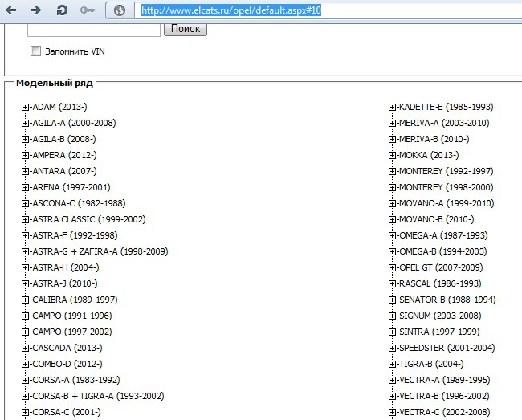Expand the KADETTE-E (1985-1993) plus box

[x=392, y=107]
